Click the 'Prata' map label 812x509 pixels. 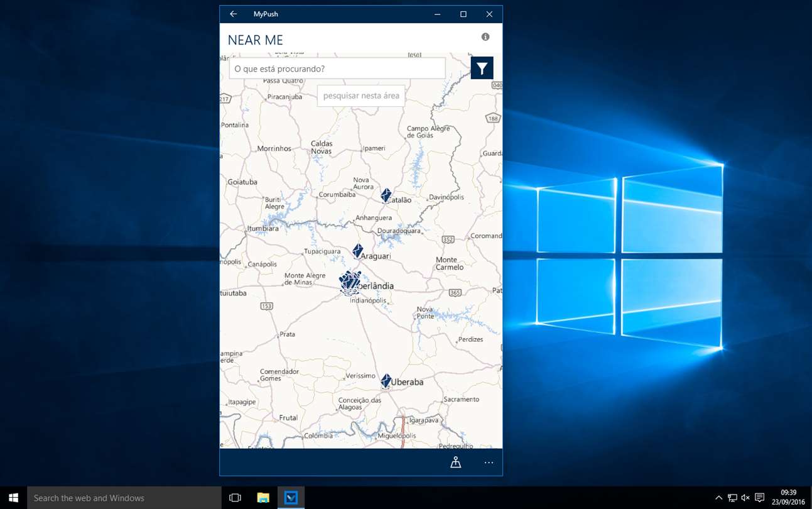tap(288, 334)
